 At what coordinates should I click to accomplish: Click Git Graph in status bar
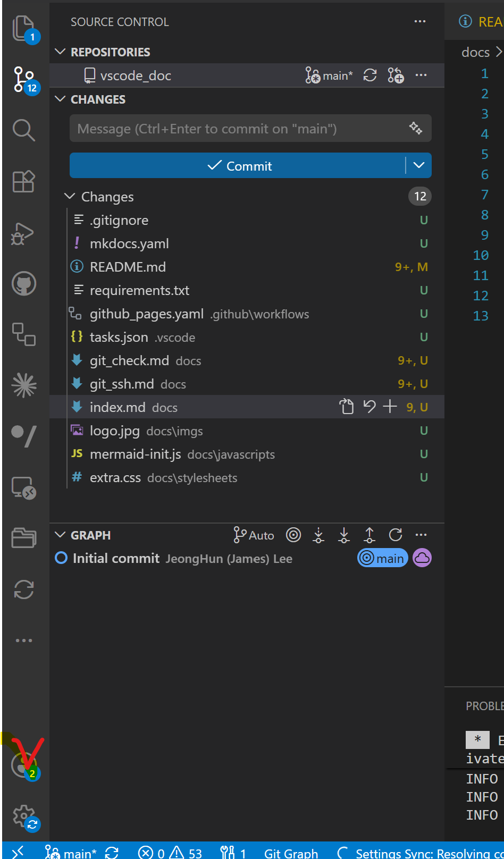pyautogui.click(x=291, y=853)
